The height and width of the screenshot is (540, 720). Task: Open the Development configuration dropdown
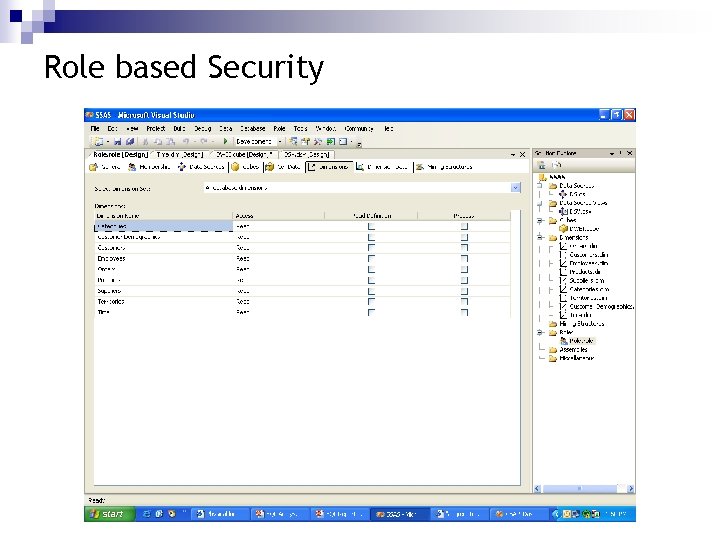(x=280, y=142)
